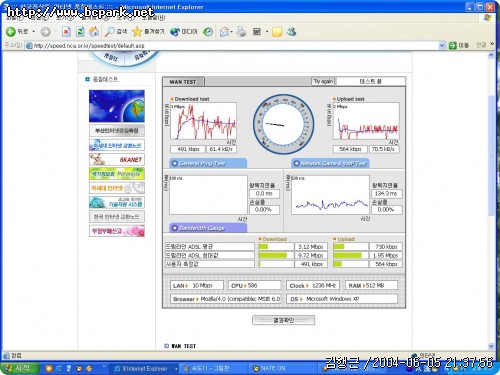Click the 491 kbps download value box
The height and width of the screenshot is (375, 500).
[188, 149]
